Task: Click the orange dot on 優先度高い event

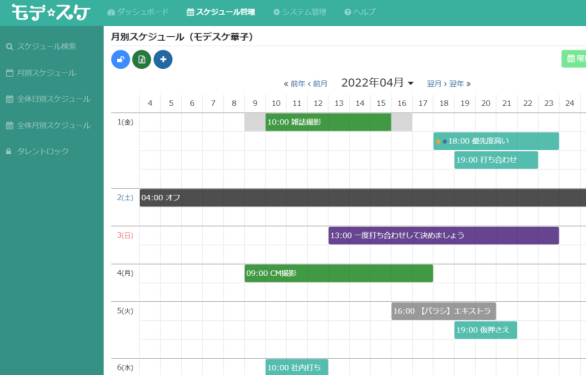Action: 438,141
